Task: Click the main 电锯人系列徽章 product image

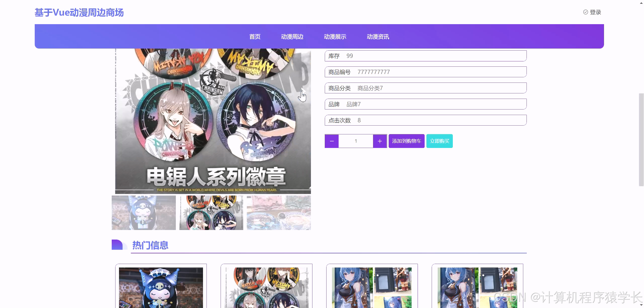Action: (213, 121)
